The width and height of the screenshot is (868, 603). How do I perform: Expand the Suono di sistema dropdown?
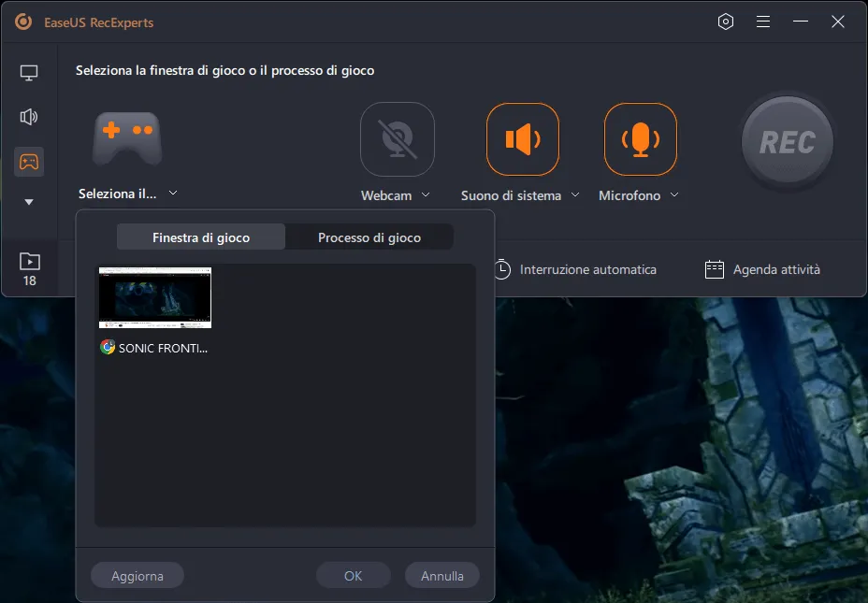pyautogui.click(x=575, y=195)
